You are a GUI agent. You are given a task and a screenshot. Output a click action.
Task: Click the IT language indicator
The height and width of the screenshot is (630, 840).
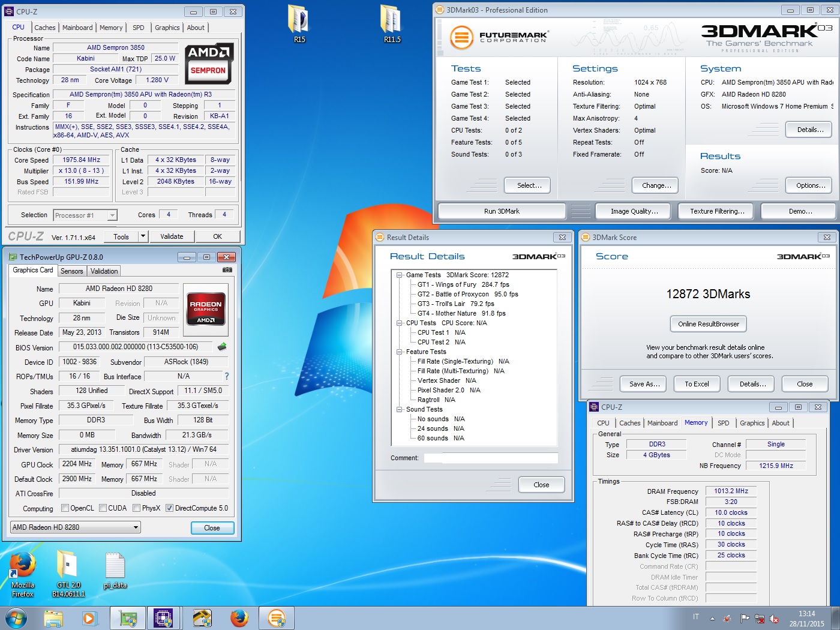[x=696, y=617]
